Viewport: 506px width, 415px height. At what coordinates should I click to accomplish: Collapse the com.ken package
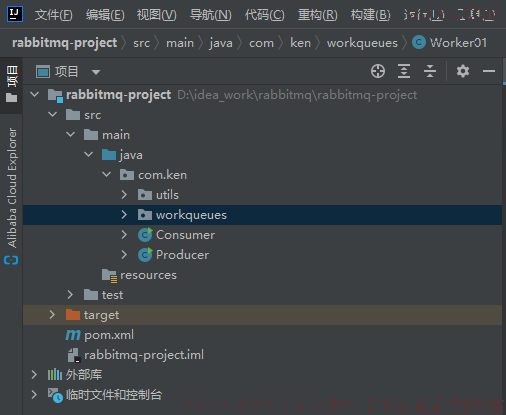coord(106,174)
